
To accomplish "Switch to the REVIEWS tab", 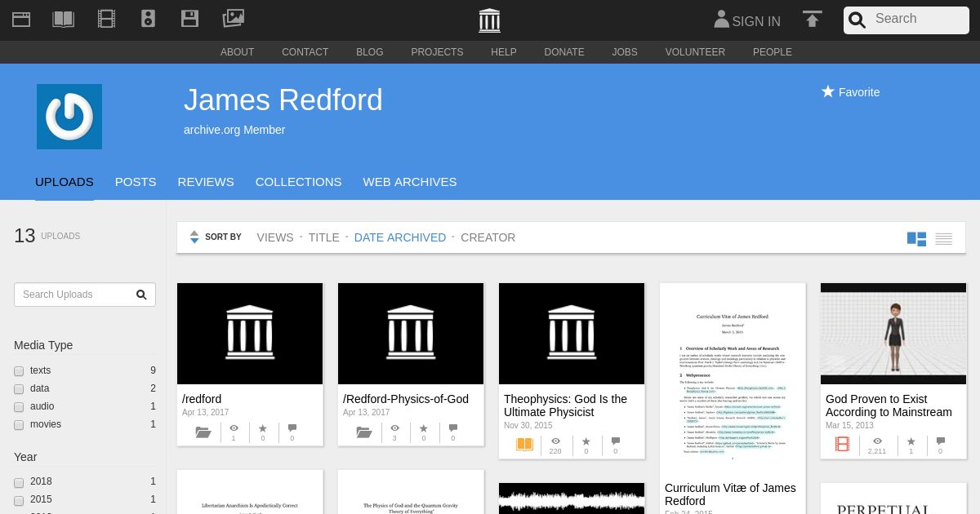I will [x=206, y=182].
